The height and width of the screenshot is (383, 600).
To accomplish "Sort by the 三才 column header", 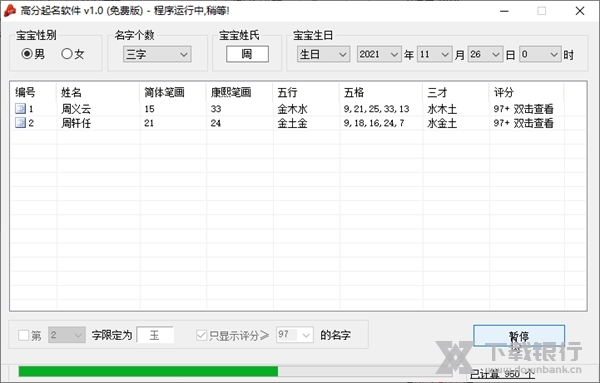I will pyautogui.click(x=456, y=92).
